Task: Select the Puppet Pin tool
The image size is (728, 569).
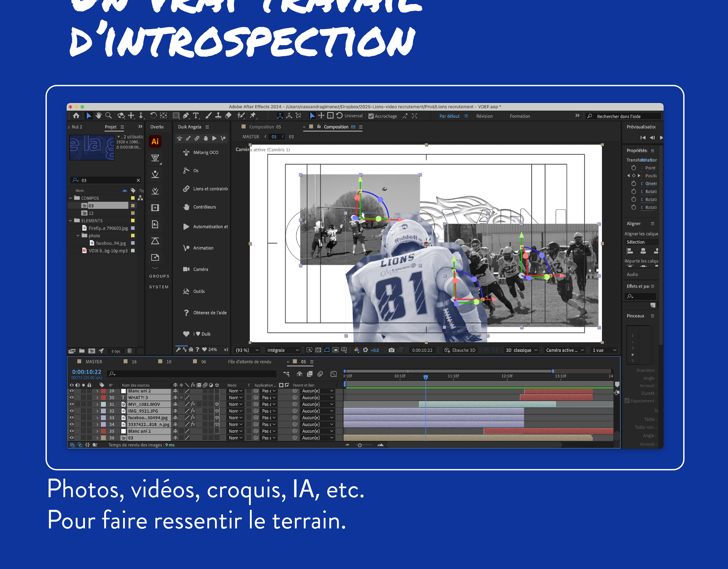Action: click(253, 116)
